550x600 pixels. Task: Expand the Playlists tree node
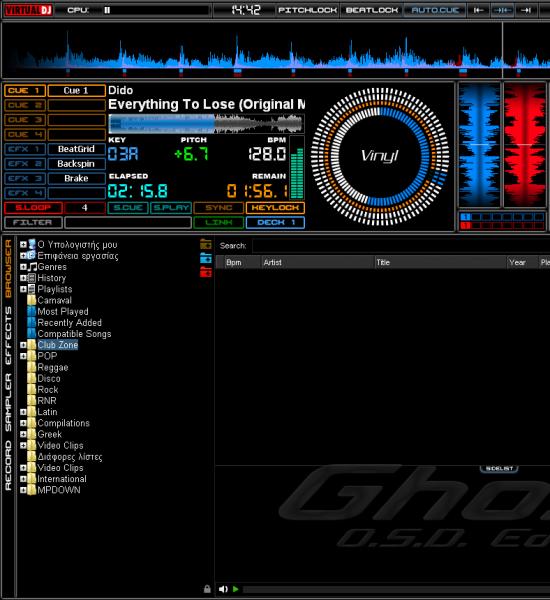tap(23, 289)
